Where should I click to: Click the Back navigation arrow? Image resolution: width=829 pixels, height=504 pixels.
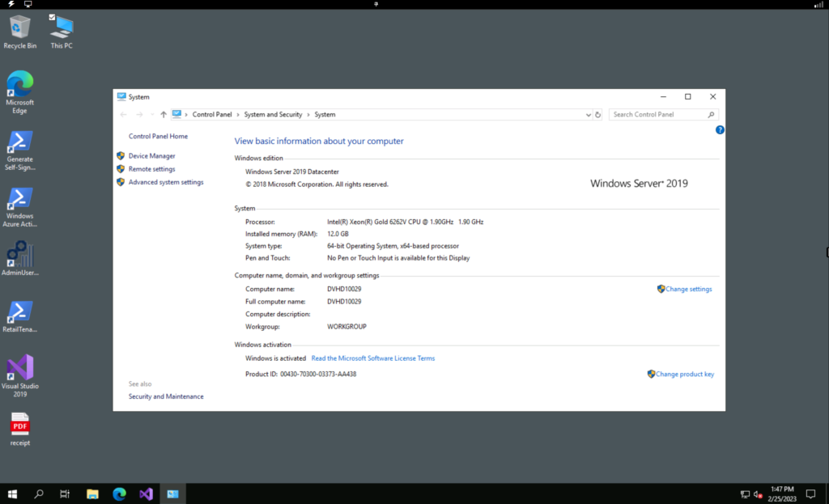pyautogui.click(x=124, y=115)
